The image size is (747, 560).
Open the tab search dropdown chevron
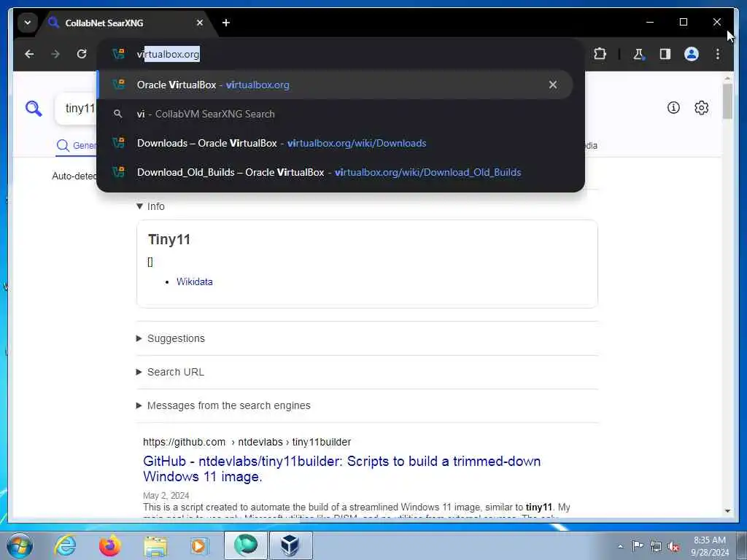click(28, 23)
